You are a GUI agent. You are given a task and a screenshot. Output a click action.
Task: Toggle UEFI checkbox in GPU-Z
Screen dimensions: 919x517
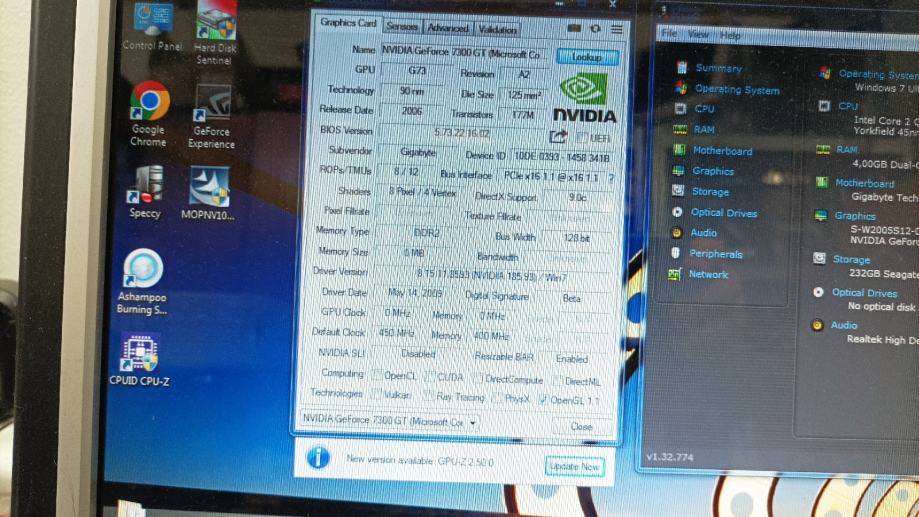tap(582, 138)
